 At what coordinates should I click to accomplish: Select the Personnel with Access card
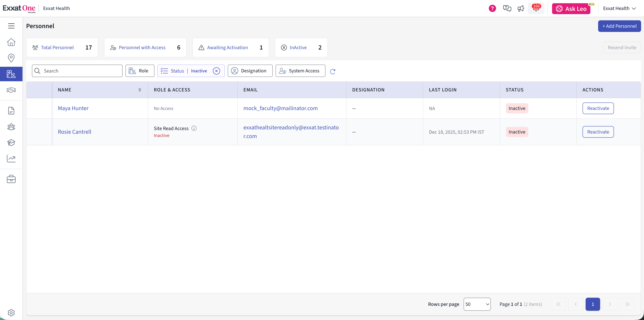pos(145,48)
